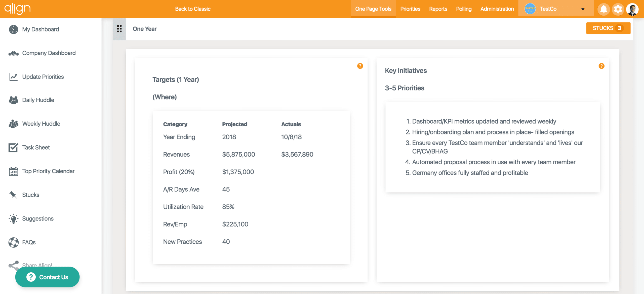Open the help tooltip on Targets panel
This screenshot has height=294, width=644.
(360, 66)
